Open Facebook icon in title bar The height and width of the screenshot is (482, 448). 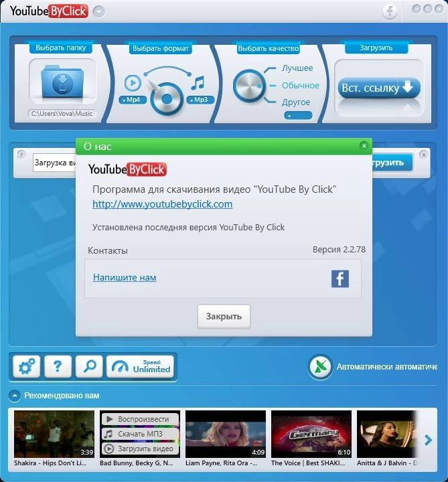pos(390,11)
